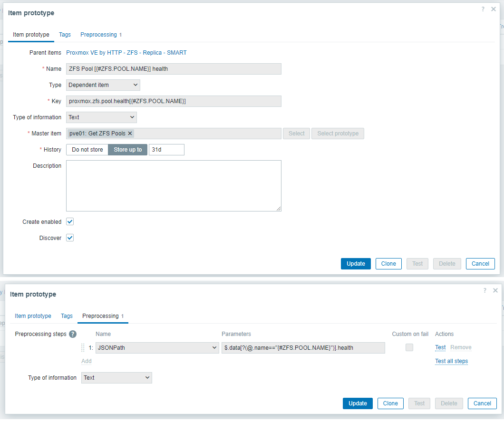Click the Test all steps link

point(451,361)
